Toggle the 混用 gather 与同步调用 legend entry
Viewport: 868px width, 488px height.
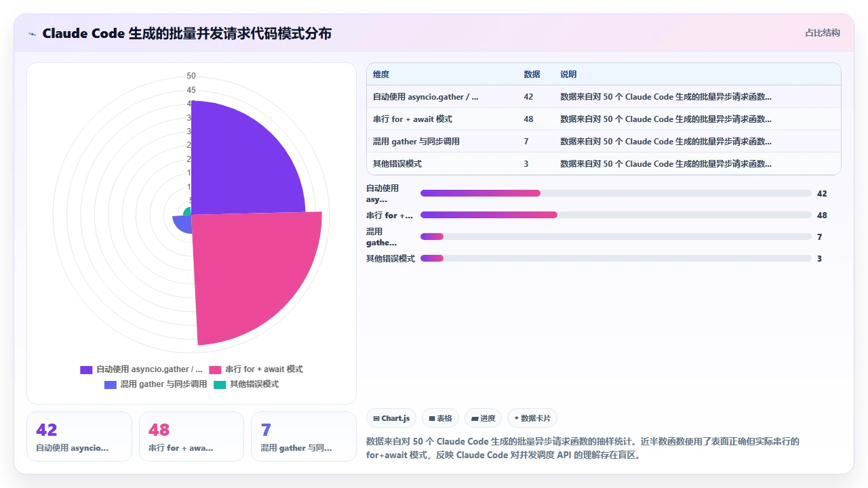155,384
